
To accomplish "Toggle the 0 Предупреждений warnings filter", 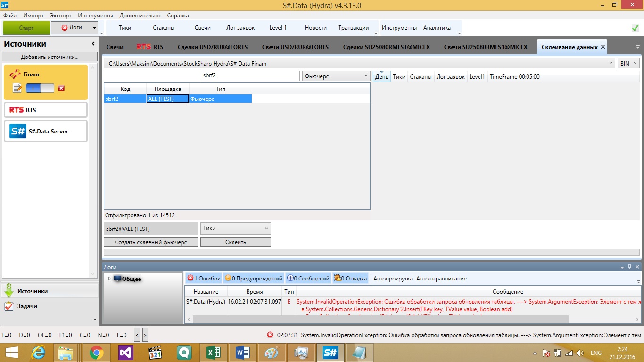I will tap(254, 279).
